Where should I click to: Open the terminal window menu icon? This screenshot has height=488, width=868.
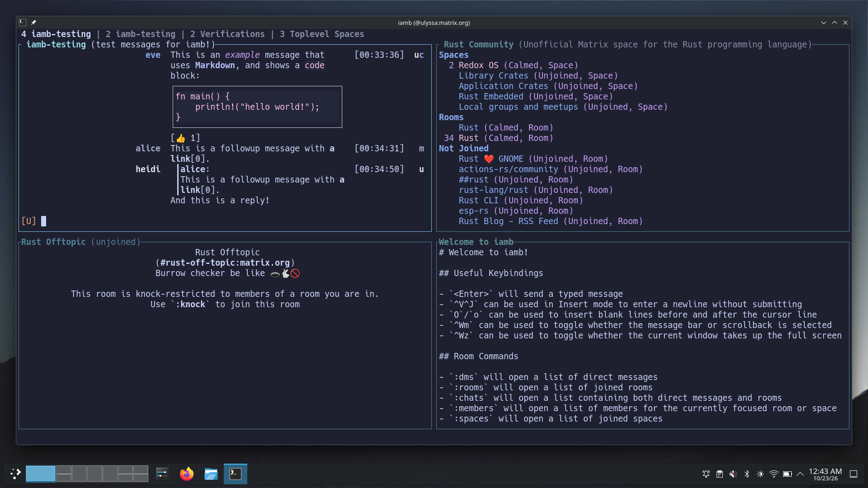23,22
